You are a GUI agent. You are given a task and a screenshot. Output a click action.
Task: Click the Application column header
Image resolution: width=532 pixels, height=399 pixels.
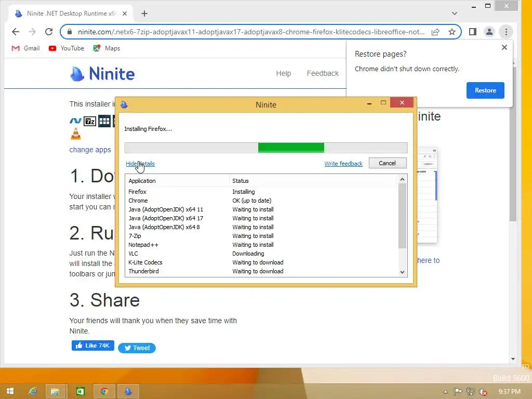pos(177,181)
